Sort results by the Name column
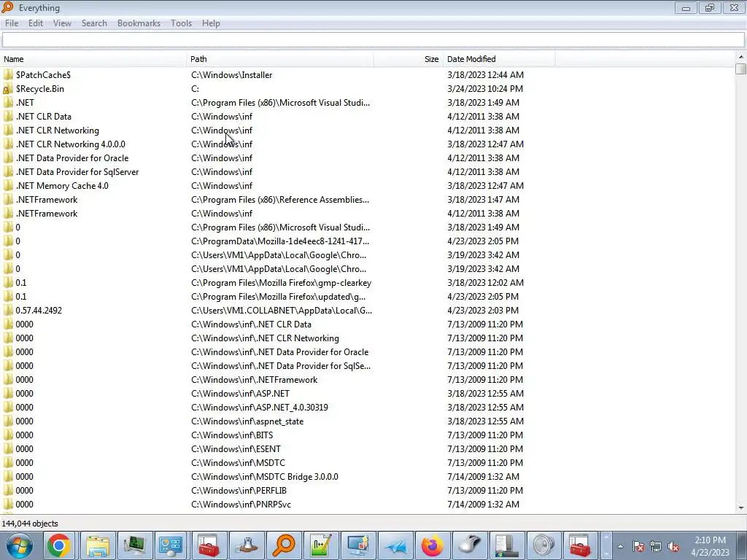Screen dimensions: 747x560 (93, 59)
